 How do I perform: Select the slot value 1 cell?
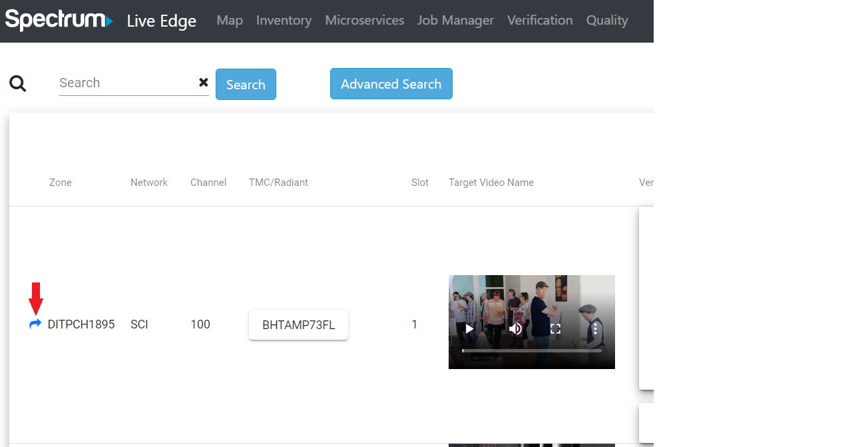pyautogui.click(x=415, y=324)
